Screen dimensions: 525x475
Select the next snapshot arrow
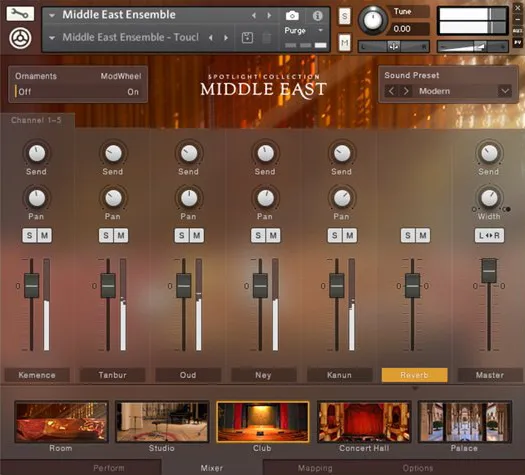226,37
